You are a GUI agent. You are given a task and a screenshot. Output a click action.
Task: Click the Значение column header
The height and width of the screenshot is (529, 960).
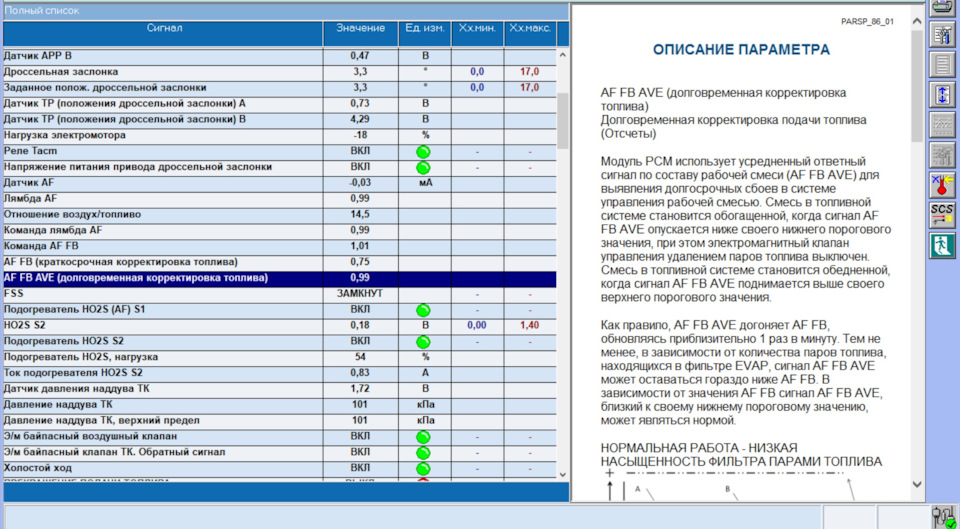coord(361,33)
